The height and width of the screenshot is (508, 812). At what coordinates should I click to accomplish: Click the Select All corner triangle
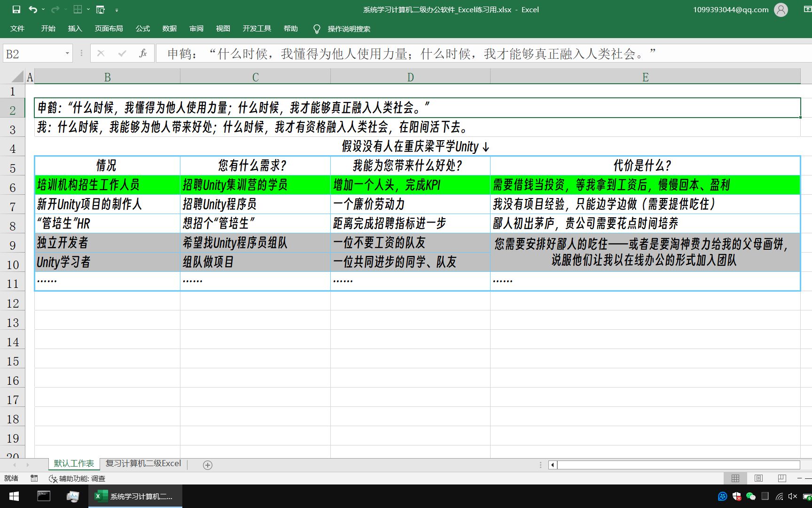tap(18, 77)
